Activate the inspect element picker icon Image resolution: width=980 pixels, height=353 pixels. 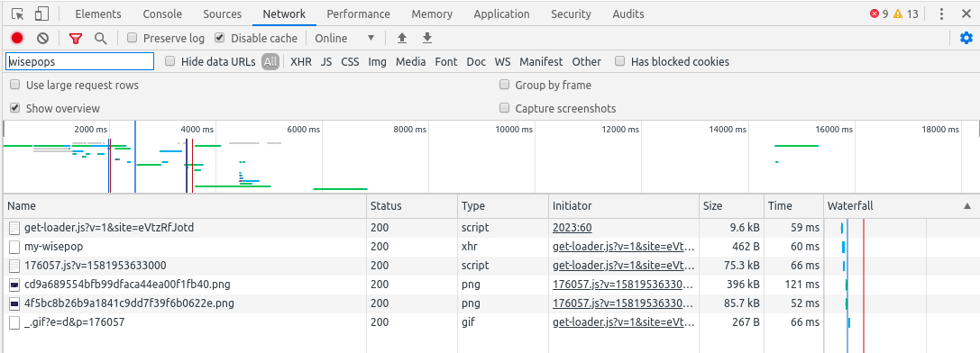[17, 14]
